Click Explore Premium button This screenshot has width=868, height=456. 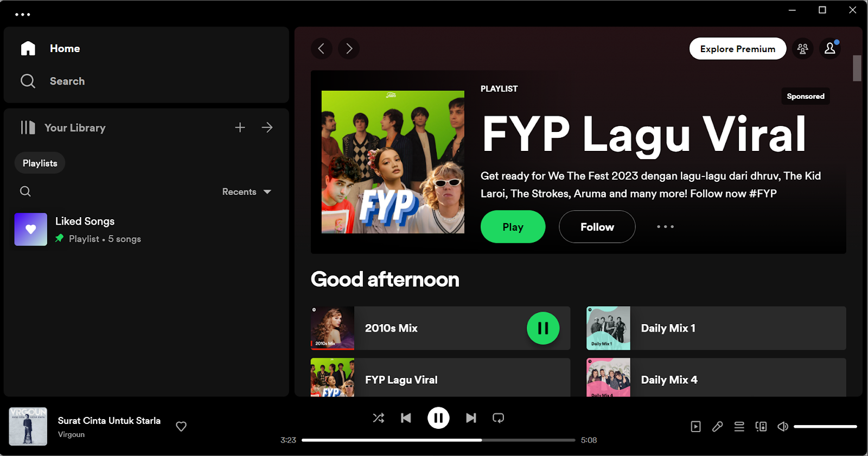(738, 48)
